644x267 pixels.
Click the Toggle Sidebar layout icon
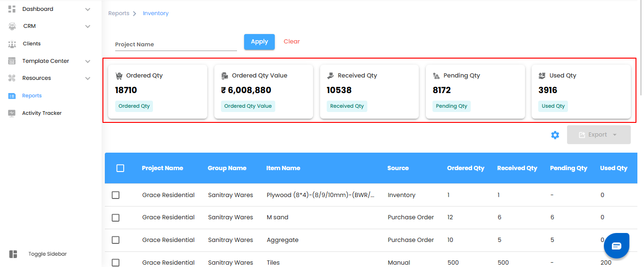13,254
